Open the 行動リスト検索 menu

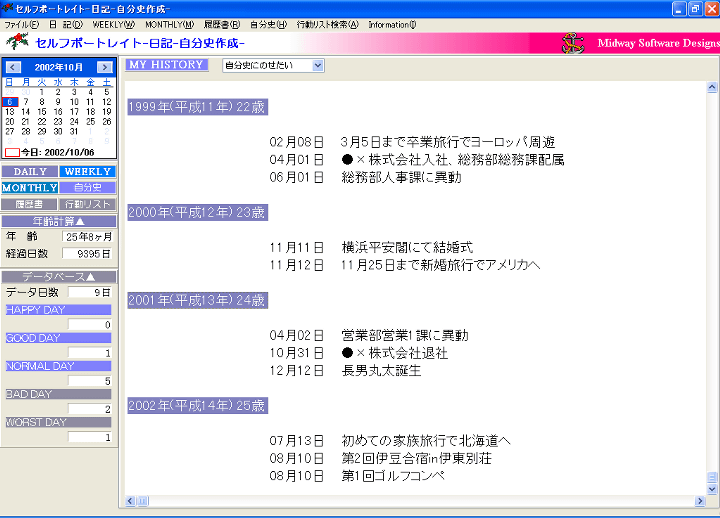(327, 25)
